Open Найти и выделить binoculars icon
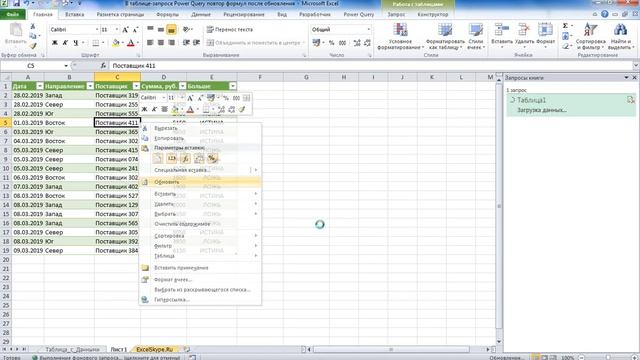640x360 pixels. tap(620, 30)
